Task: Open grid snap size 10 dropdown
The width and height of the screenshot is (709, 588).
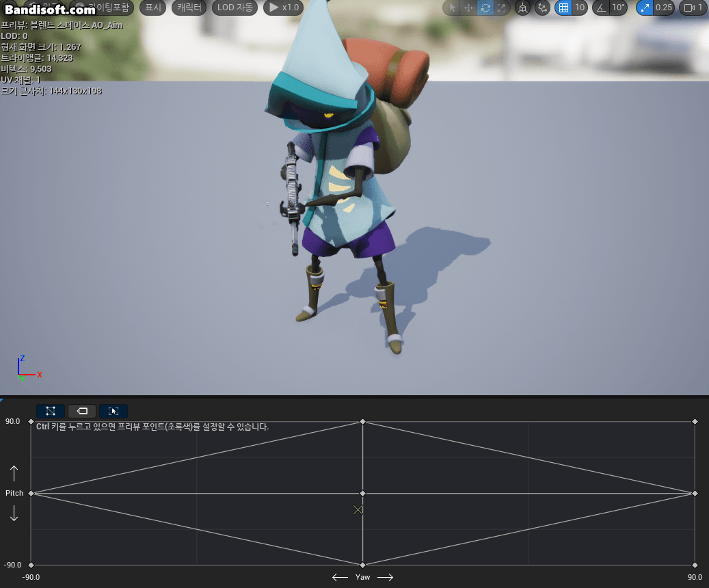Action: pos(580,8)
